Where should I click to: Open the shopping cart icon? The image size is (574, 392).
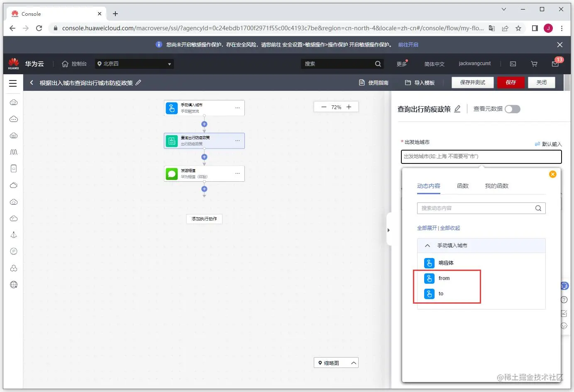coord(534,64)
